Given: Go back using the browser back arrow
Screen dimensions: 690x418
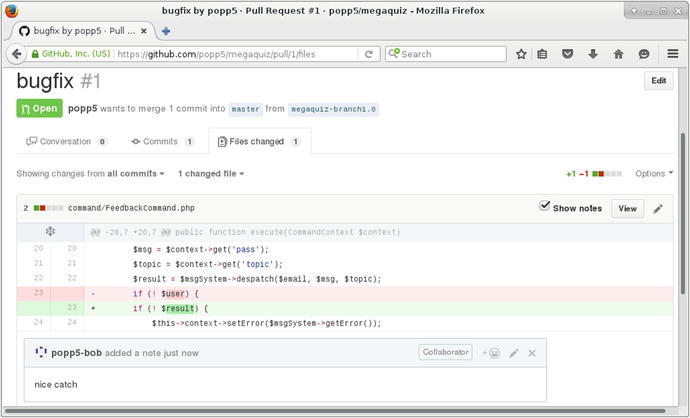Looking at the screenshot, I should click(16, 54).
